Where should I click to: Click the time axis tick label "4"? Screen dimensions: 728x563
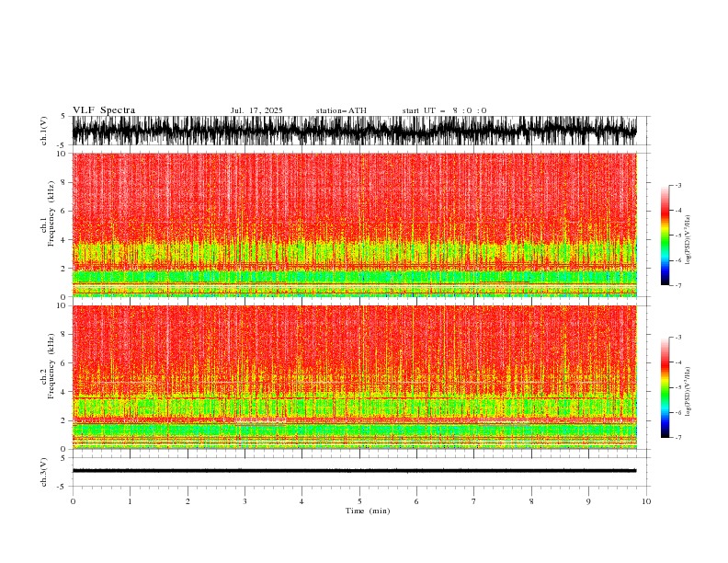301,501
